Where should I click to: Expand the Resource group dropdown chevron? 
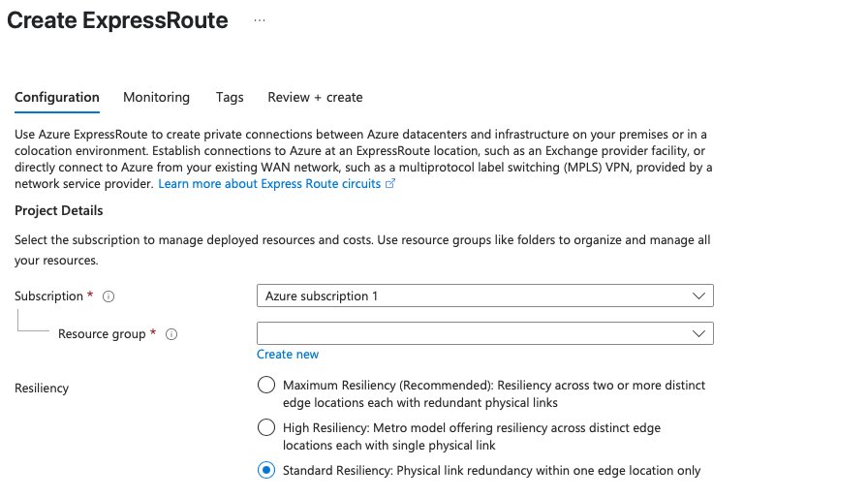(x=698, y=333)
